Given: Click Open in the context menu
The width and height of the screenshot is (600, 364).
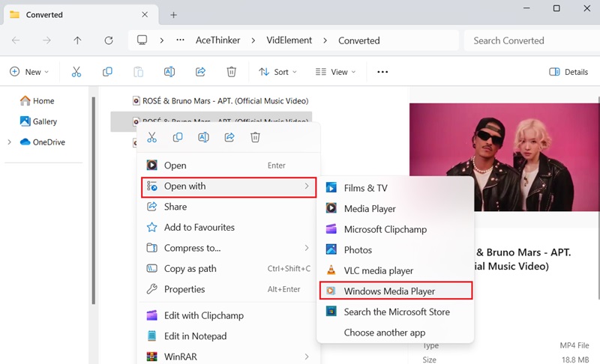Looking at the screenshot, I should pos(229,166).
